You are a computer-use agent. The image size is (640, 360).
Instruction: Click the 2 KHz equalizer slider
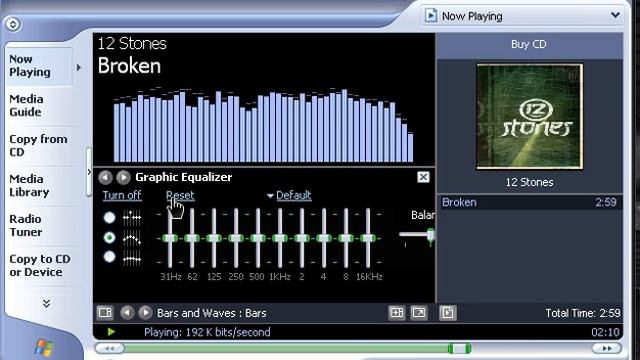click(x=302, y=238)
